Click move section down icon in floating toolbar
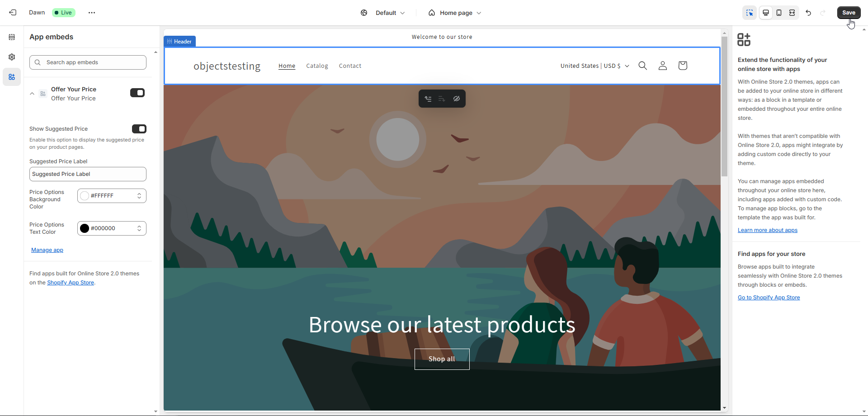Screen dimensions: 868x416 point(442,99)
